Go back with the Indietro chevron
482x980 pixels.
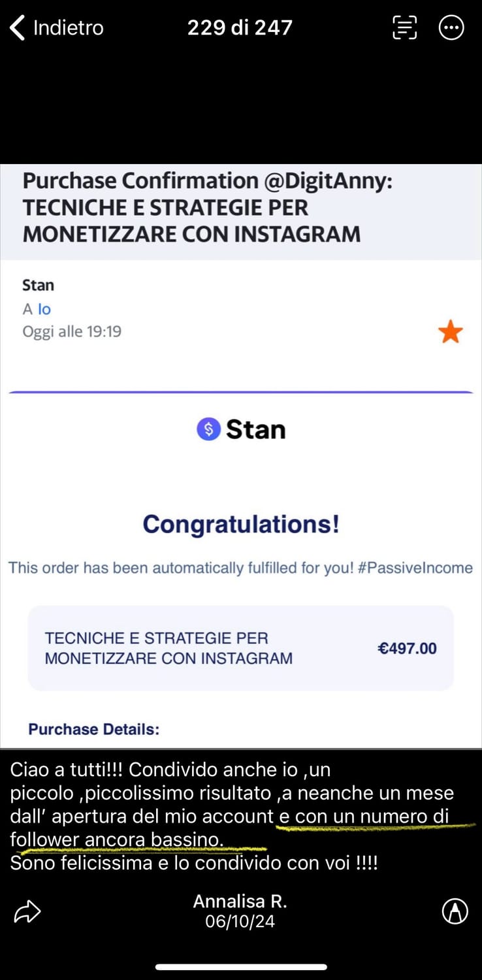click(17, 28)
